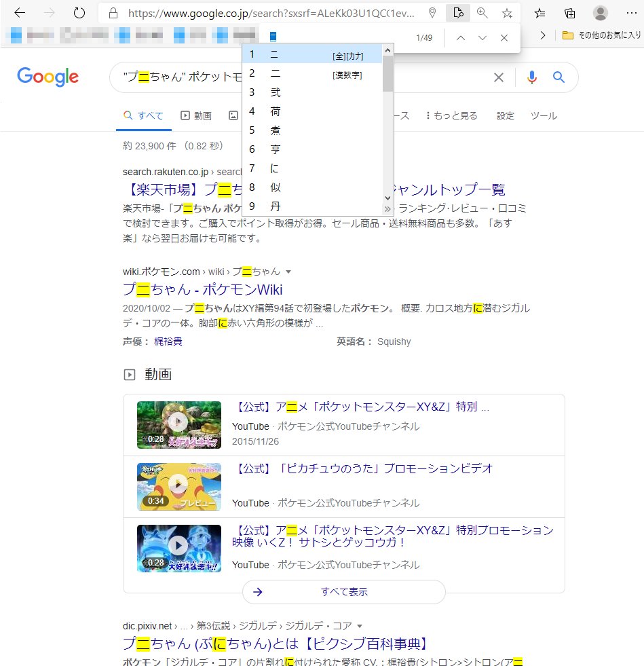Viewport: 644px width, 666px height.
Task: Go back with the browser back arrow
Action: [20, 13]
